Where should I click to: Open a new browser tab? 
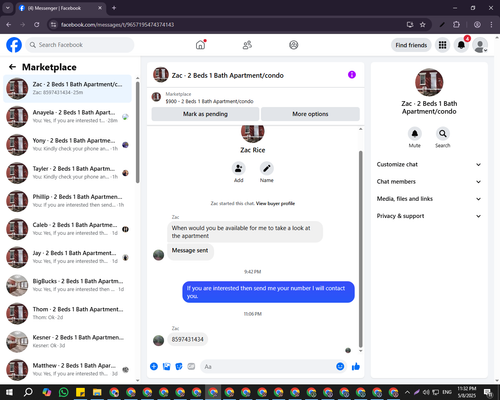pos(114,8)
